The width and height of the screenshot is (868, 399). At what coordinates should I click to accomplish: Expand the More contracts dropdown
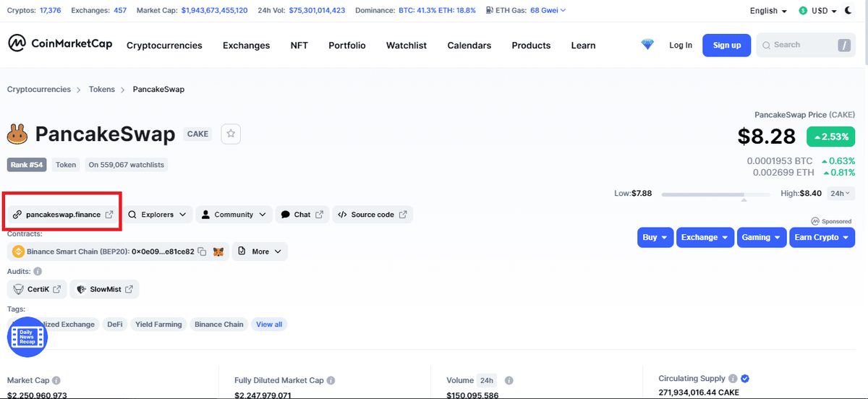tap(260, 252)
